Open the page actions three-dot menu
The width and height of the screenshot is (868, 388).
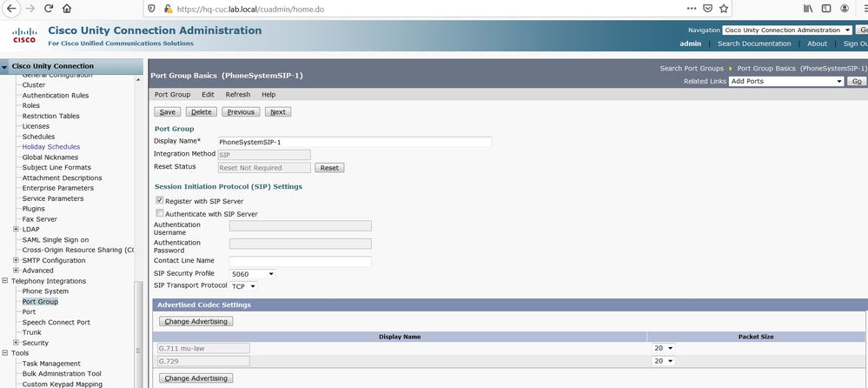692,9
